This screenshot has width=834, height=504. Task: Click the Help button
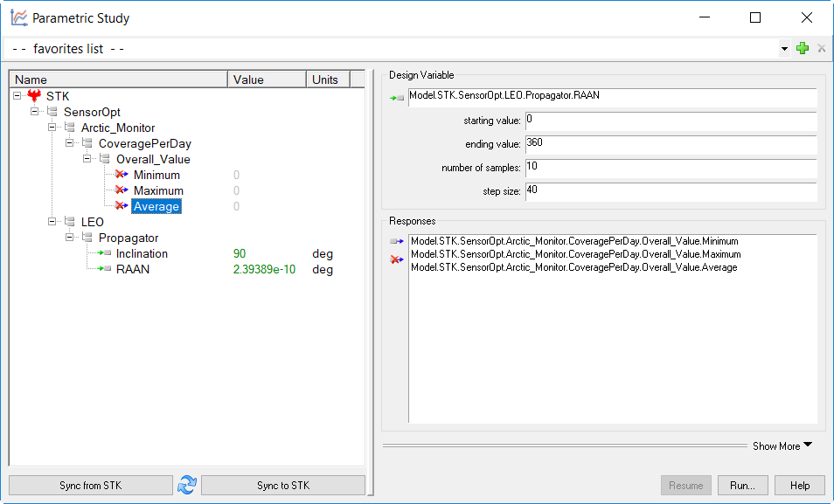799,486
